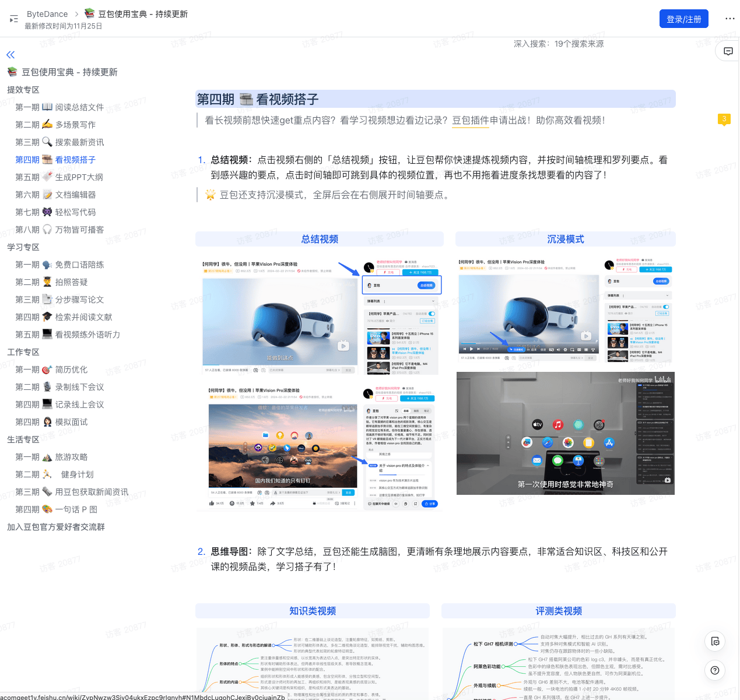The image size is (740, 700).
Task: Open 第二期 多场景写作
Action: point(55,125)
